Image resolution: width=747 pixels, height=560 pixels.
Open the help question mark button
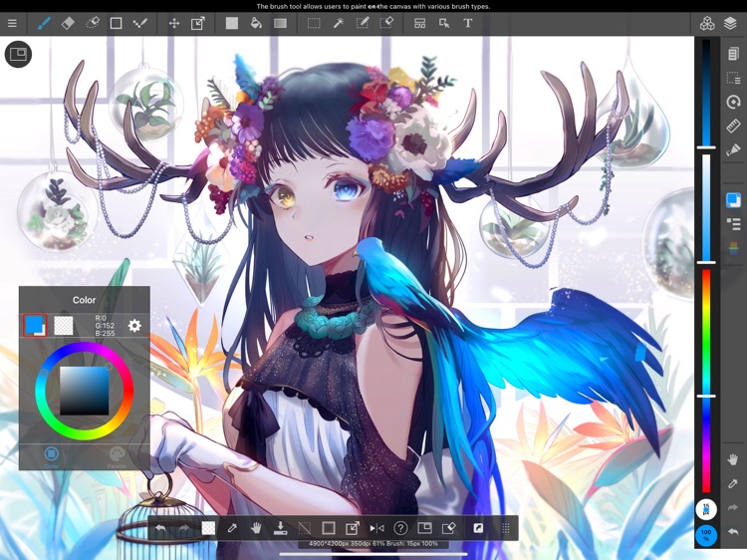click(400, 528)
